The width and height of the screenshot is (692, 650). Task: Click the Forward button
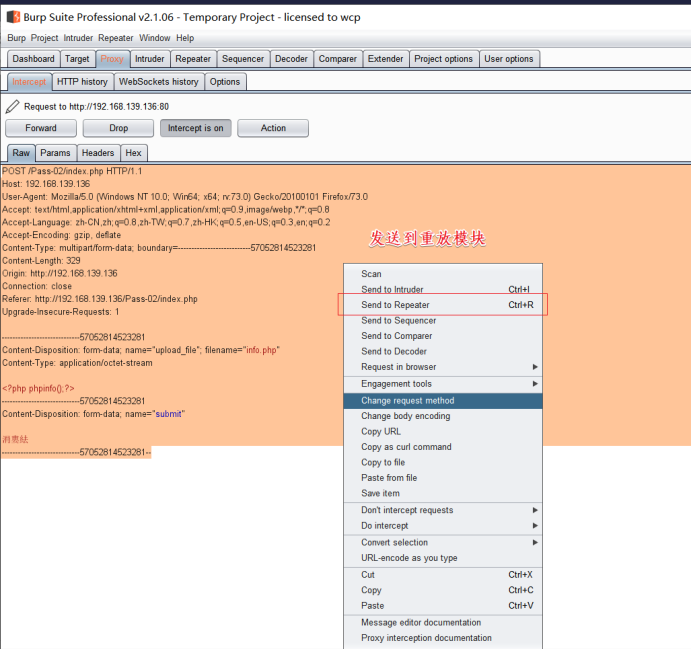tap(41, 128)
